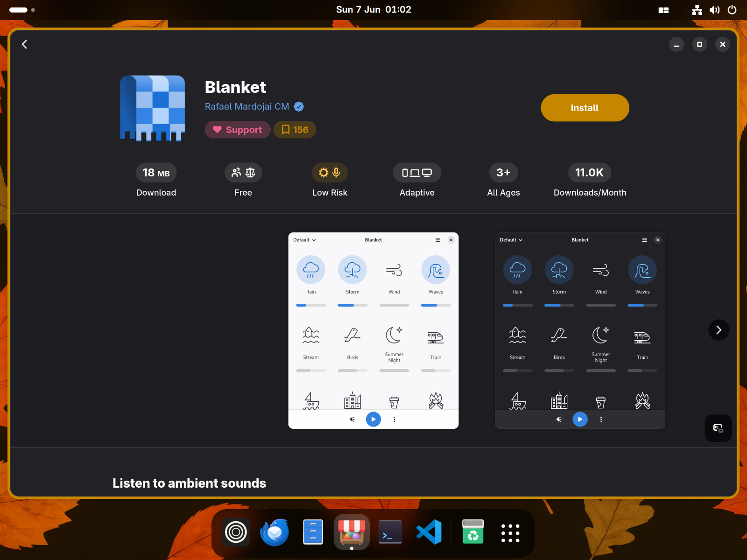The image size is (747, 560).
Task: Click the verified developer badge
Action: [x=299, y=106]
